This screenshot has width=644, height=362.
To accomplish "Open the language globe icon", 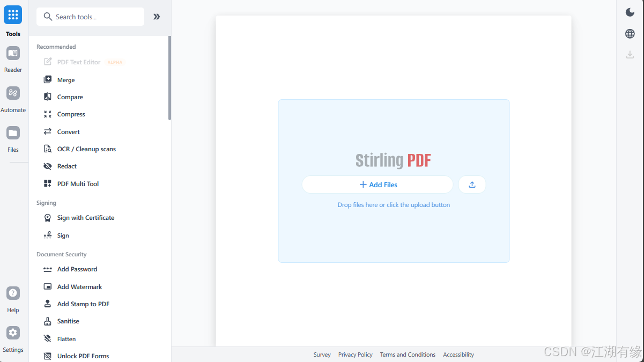I will click(x=630, y=34).
